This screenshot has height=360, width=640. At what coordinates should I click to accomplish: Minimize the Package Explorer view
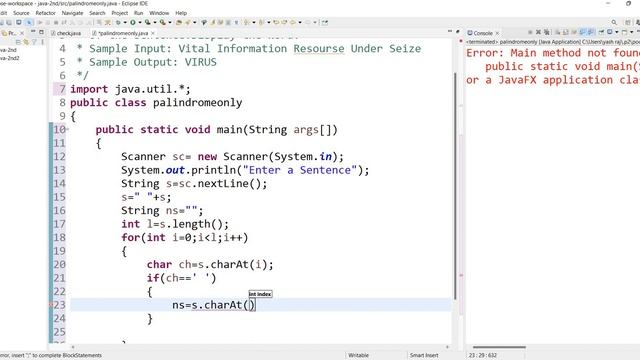33,32
